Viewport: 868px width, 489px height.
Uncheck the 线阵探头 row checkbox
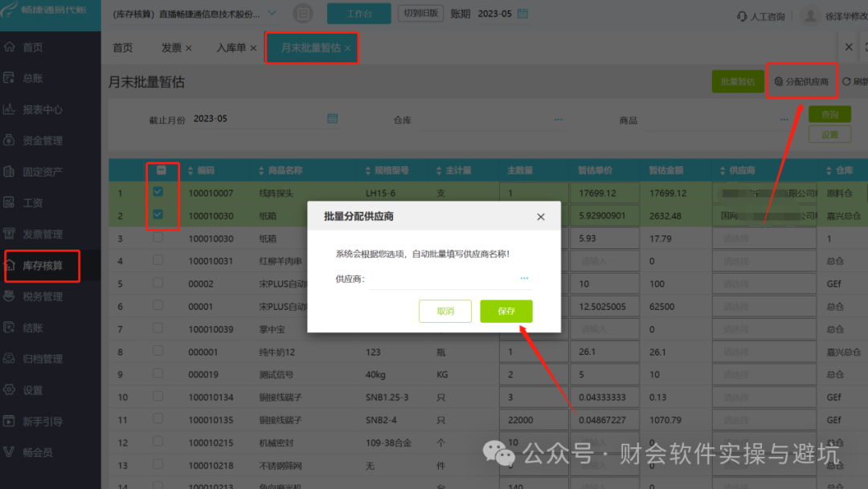pyautogui.click(x=158, y=192)
